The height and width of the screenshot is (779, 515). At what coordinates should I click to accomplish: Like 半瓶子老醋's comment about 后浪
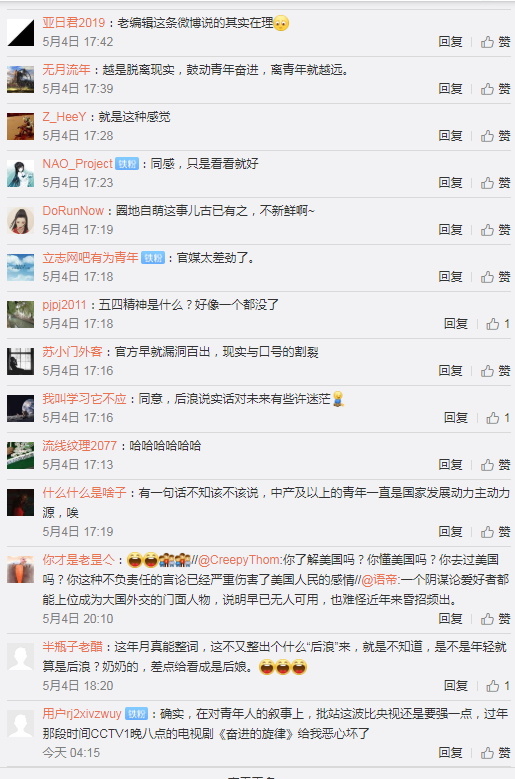pyautogui.click(x=498, y=686)
